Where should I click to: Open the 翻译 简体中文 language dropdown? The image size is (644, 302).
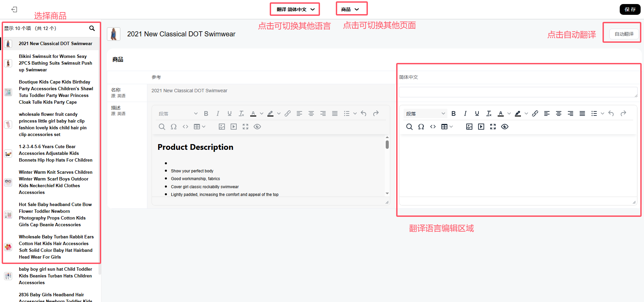295,9
